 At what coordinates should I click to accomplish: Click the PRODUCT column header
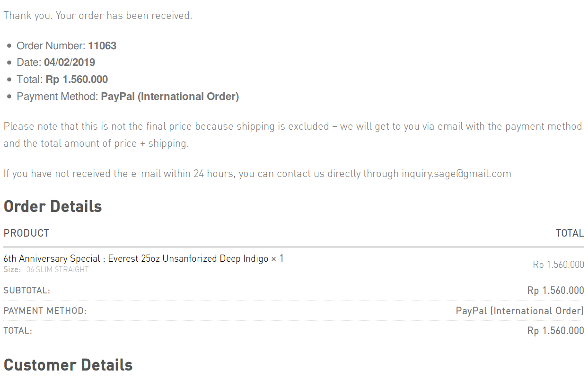(x=26, y=233)
